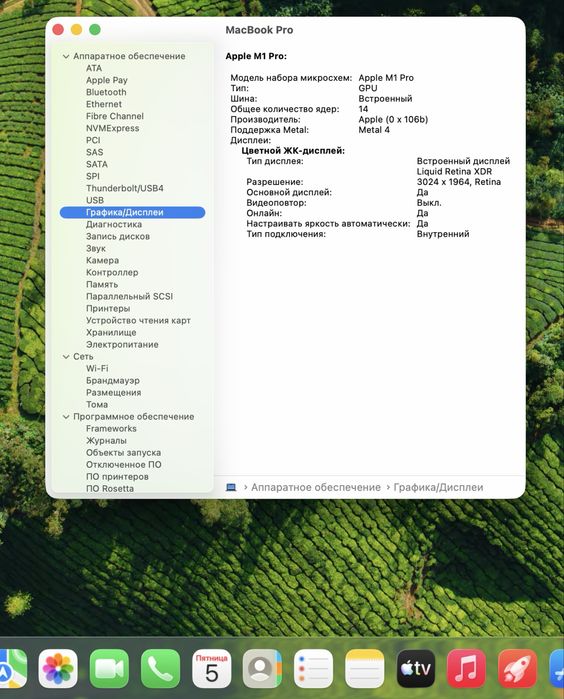
Task: Open the yellow Notes app icon
Action: (x=365, y=668)
